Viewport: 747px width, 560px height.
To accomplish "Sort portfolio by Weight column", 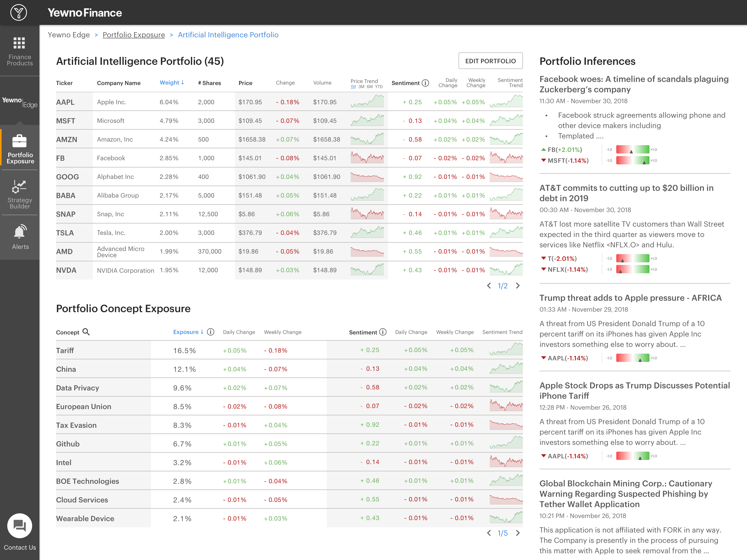I will [171, 83].
